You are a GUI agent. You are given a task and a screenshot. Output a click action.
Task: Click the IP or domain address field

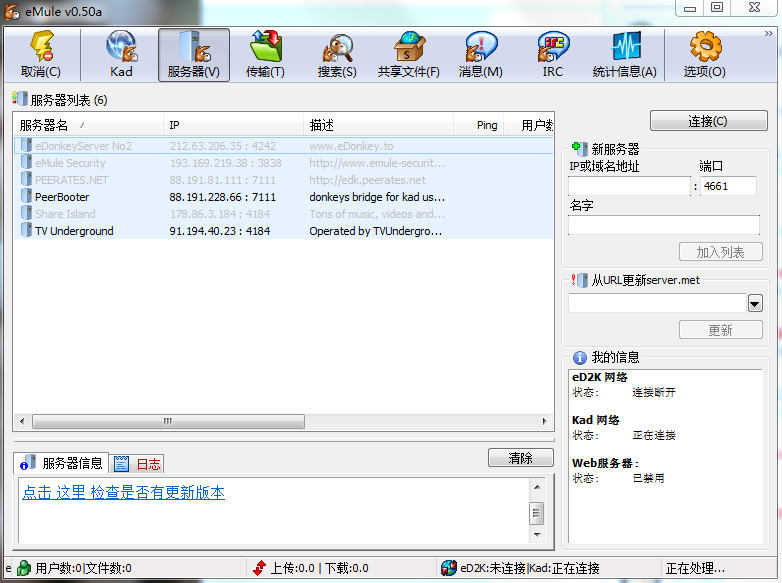tap(629, 186)
